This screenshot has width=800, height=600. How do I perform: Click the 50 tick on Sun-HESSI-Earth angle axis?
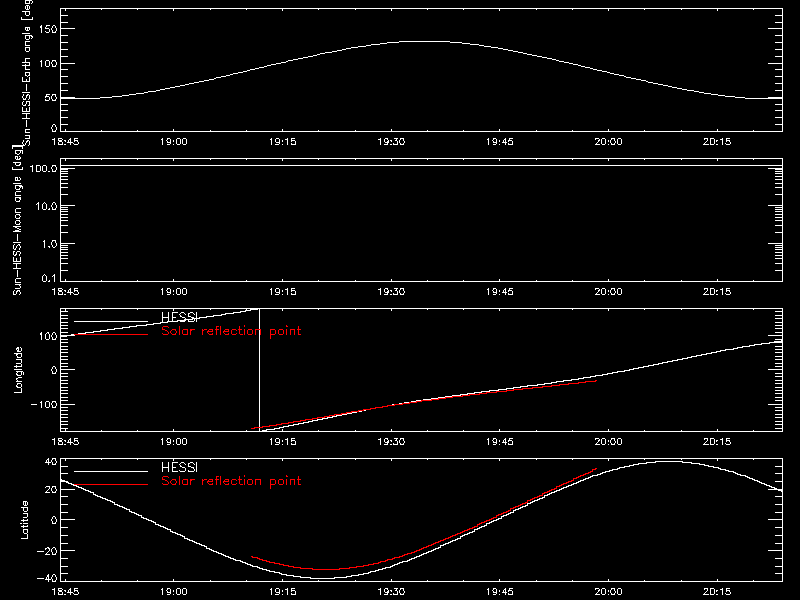(51, 97)
